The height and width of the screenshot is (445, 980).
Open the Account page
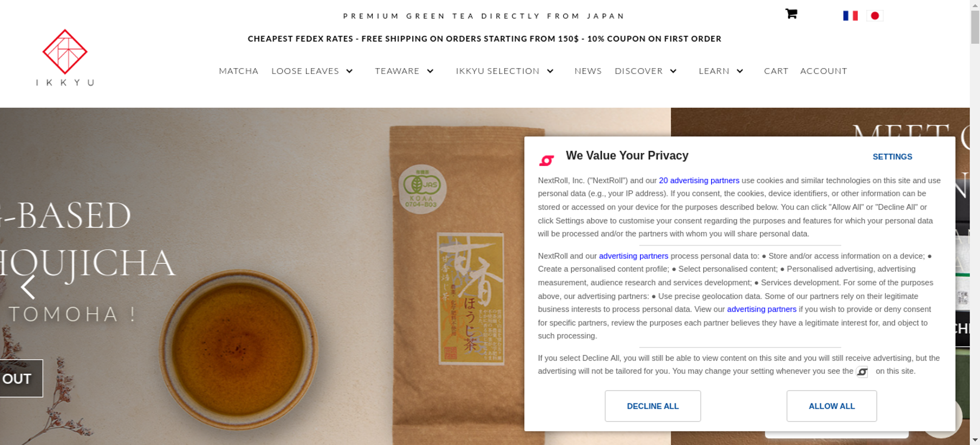824,71
